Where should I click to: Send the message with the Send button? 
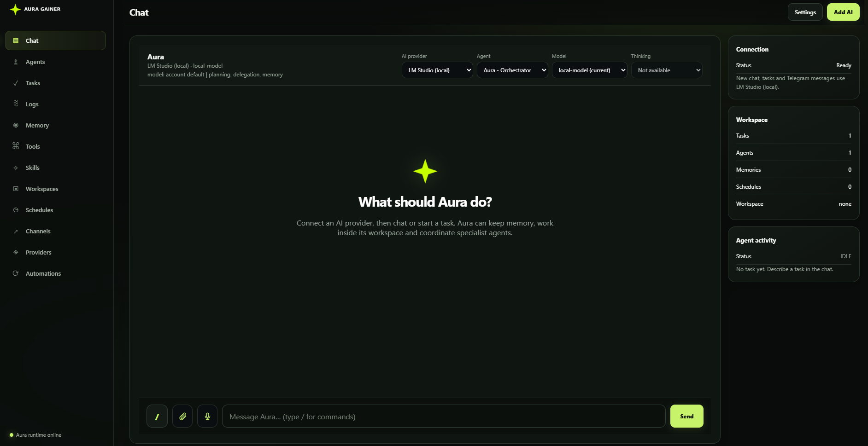click(686, 416)
